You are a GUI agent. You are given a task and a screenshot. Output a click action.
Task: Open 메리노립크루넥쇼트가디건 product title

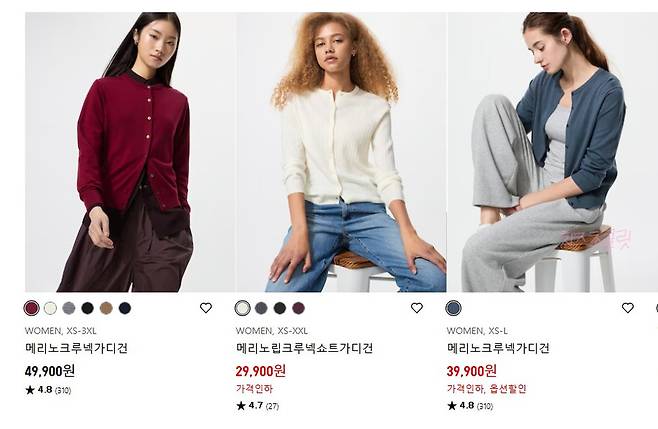point(304,348)
